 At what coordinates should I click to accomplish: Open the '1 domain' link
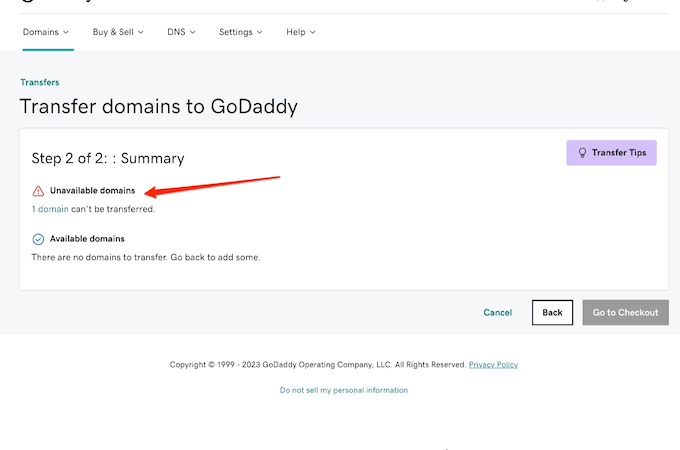click(50, 209)
